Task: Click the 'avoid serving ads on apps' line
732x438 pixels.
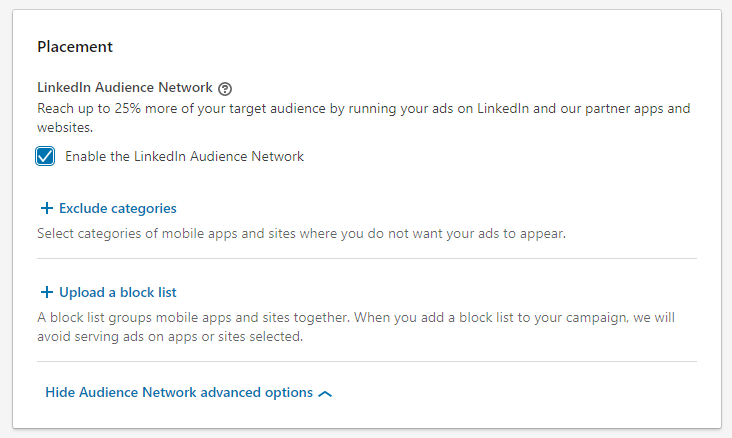Action: pyautogui.click(x=170, y=337)
